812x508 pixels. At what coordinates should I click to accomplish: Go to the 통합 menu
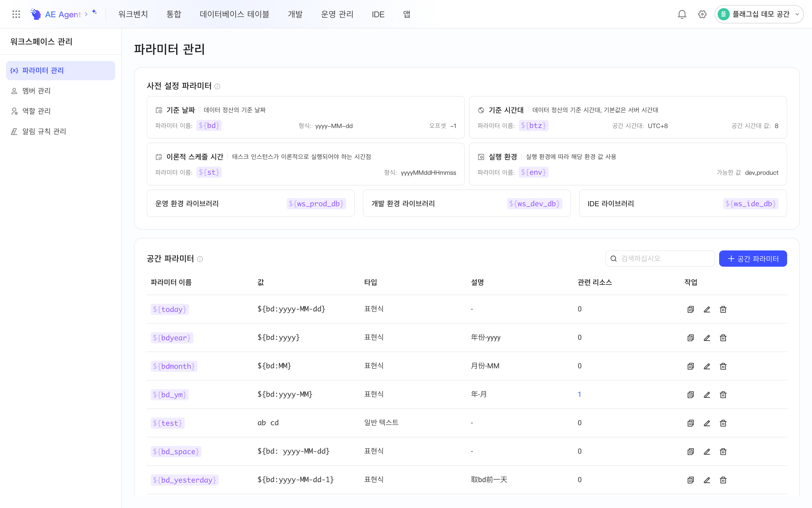pos(174,14)
